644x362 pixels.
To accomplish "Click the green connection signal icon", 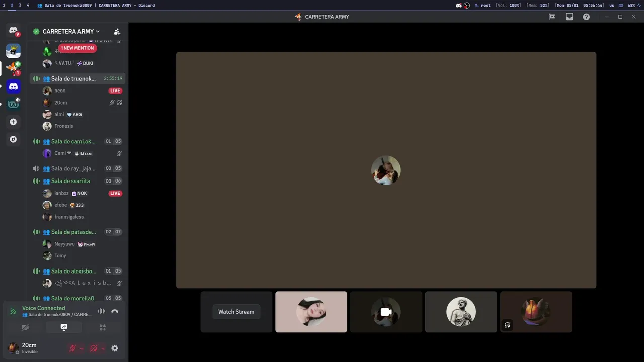I will pyautogui.click(x=13, y=311).
